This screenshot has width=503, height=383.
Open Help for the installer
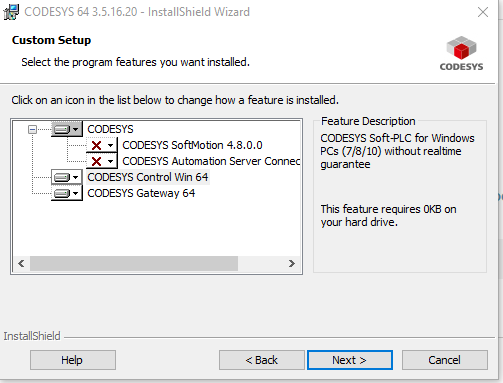[73, 360]
